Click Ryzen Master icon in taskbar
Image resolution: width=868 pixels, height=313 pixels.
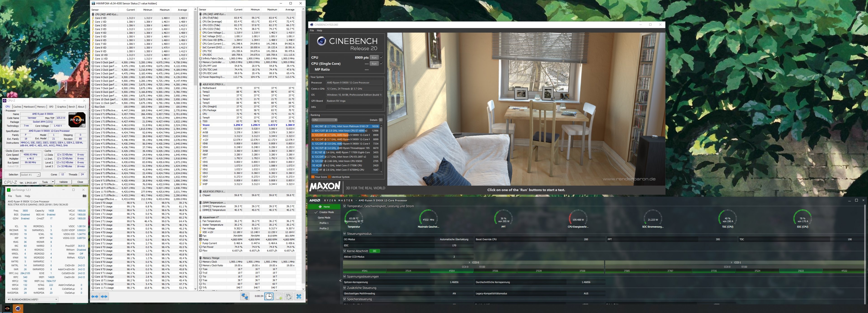(x=7, y=308)
